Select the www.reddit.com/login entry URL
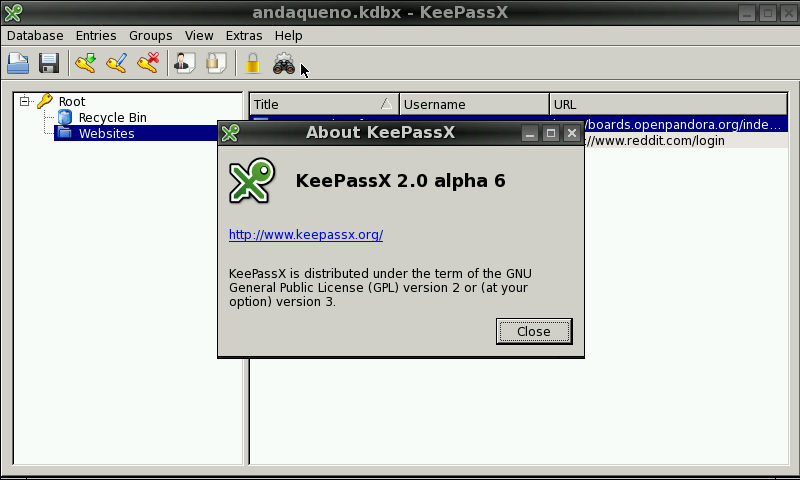Screen dimensions: 800x480 point(654,141)
